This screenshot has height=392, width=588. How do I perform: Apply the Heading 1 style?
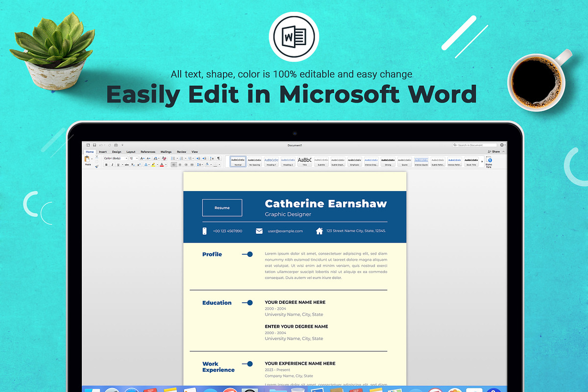coord(271,162)
